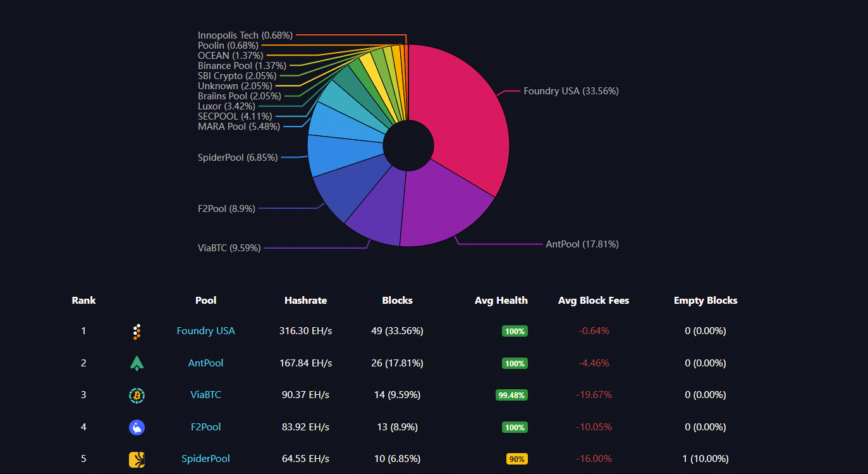Click the 1 (10.00%) empty blocks cell

[x=706, y=459]
